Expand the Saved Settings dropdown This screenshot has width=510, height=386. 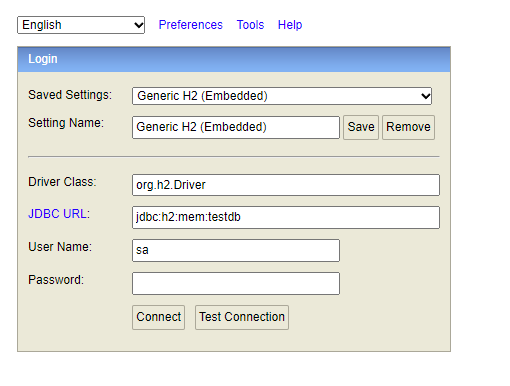[x=282, y=96]
